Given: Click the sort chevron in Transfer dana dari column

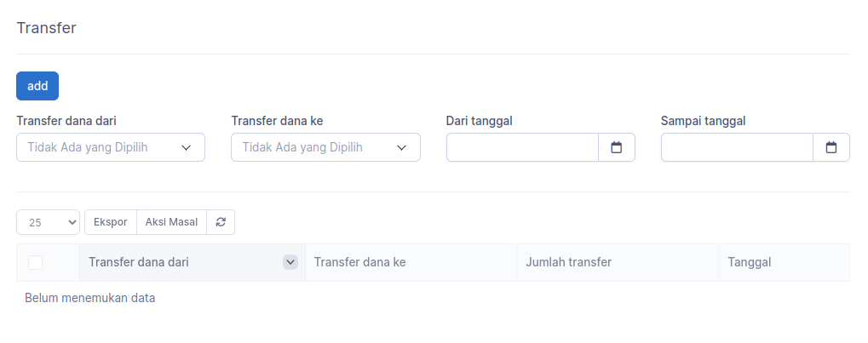Looking at the screenshot, I should coord(290,262).
